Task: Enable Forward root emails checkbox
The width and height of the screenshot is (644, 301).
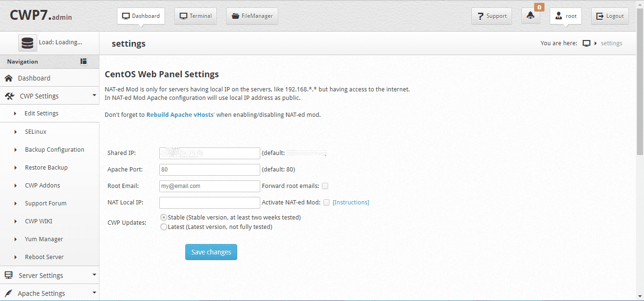Action: click(325, 186)
